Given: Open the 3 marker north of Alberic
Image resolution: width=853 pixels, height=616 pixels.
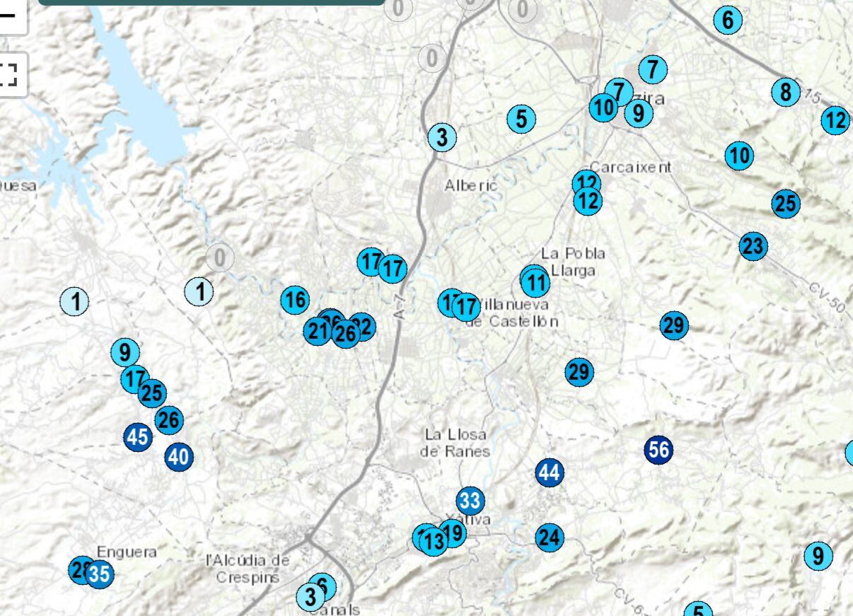Looking at the screenshot, I should (442, 137).
